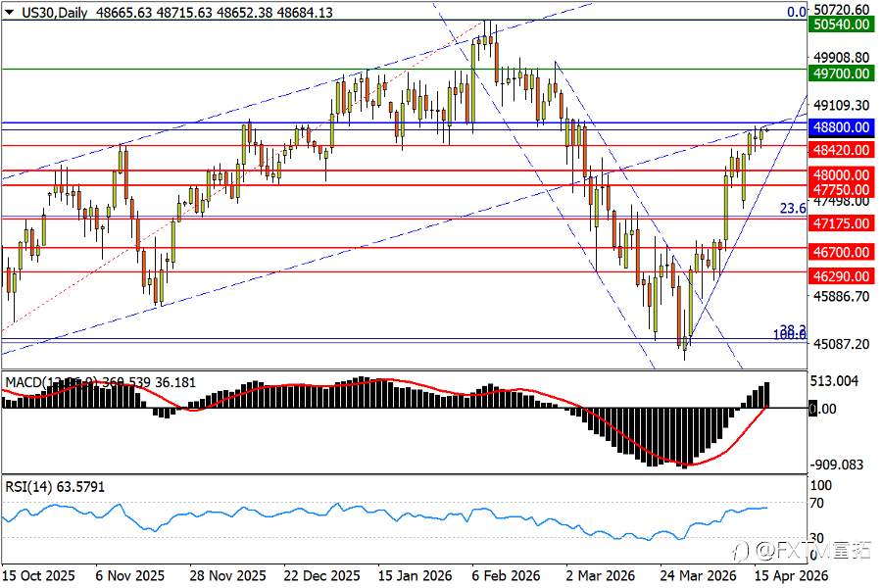Select the 50540.00 green price label
Image resolution: width=882 pixels, height=588 pixels.
pyautogui.click(x=841, y=24)
